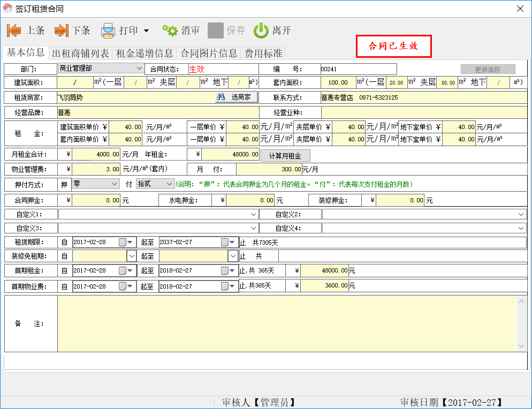Click the 计算月租金 button
Image resolution: width=532 pixels, height=409 pixels.
(x=285, y=156)
